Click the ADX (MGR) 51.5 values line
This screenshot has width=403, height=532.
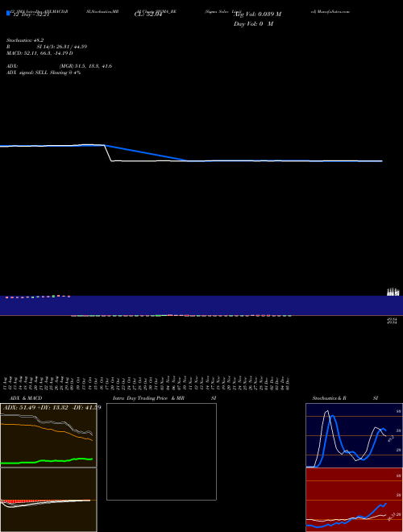(x=60, y=66)
